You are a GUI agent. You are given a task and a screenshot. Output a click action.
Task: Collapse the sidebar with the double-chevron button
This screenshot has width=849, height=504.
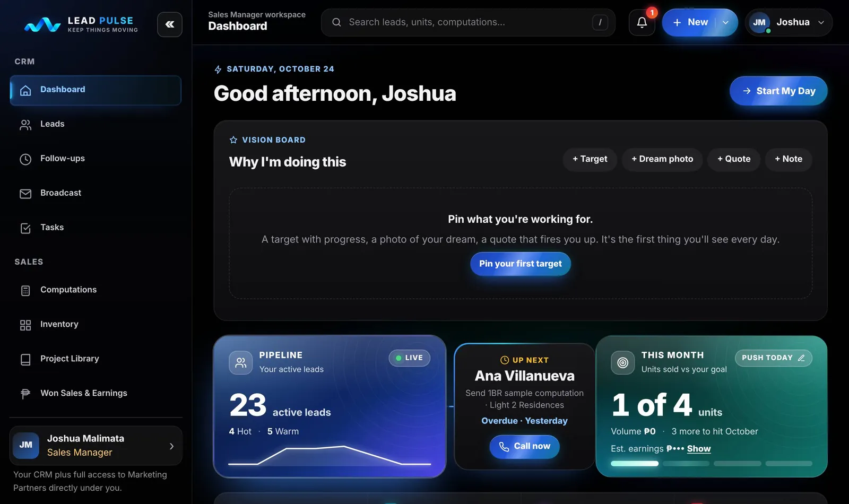pos(170,24)
